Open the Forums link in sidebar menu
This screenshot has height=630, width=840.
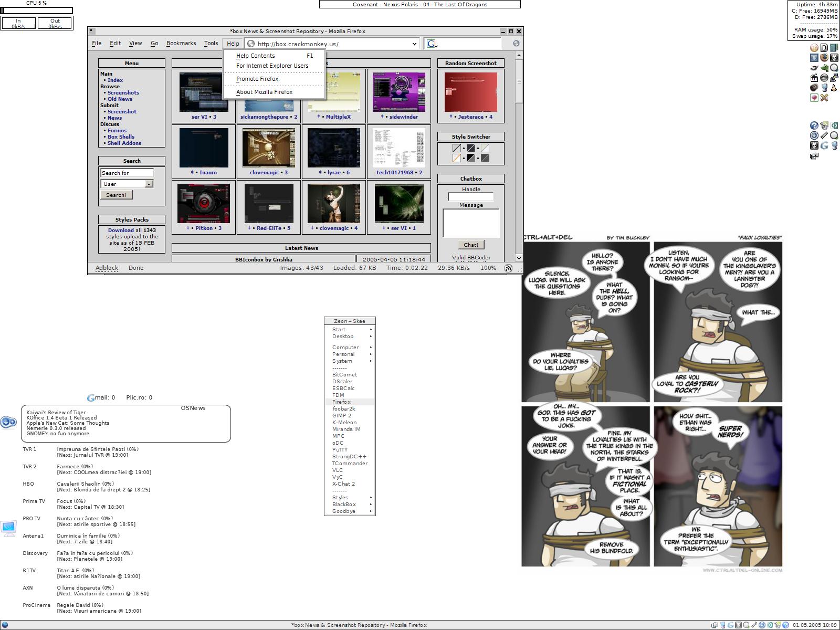[x=117, y=131]
